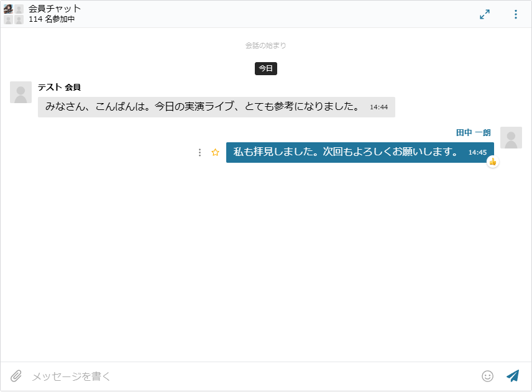The image size is (532, 392).
Task: Click the sender name 田中 一朗
Action: coord(474,132)
